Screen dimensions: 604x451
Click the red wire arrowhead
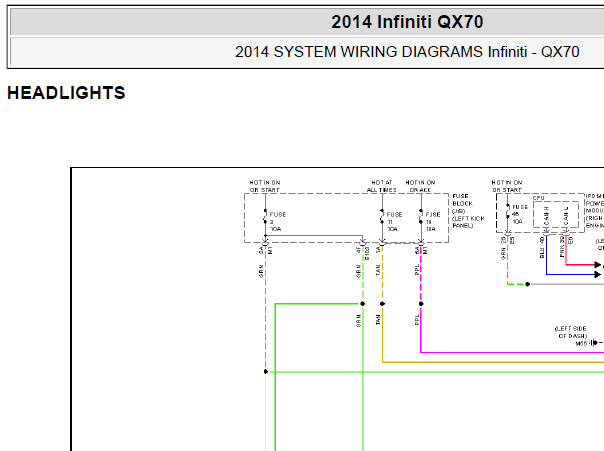coord(597,265)
